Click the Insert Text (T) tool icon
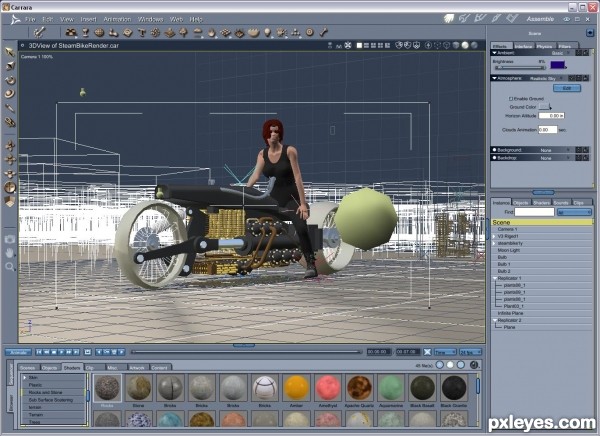The width and height of the screenshot is (600, 436). tap(142, 33)
